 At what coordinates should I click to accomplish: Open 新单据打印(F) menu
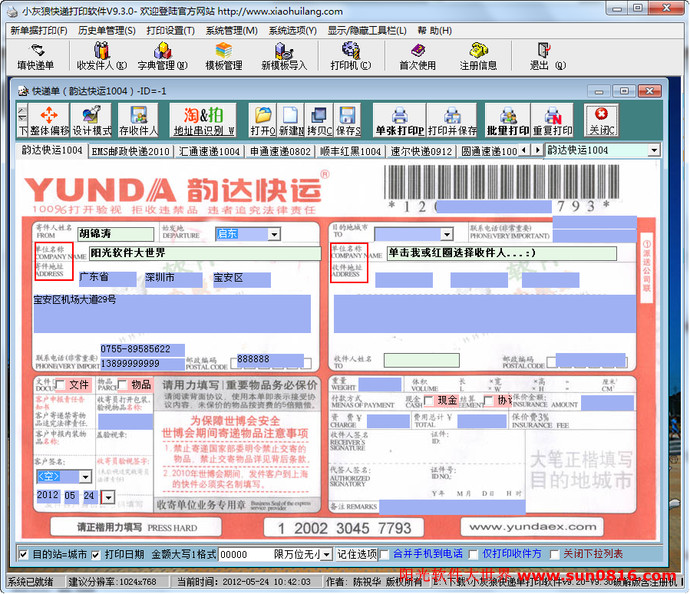pos(39,31)
